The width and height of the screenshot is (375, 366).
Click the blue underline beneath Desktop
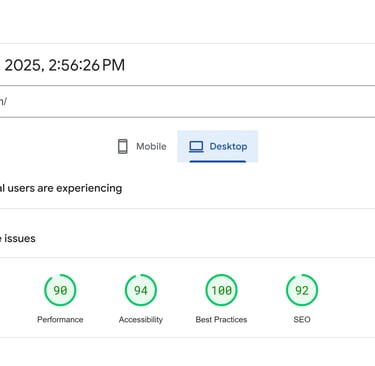coord(218,161)
